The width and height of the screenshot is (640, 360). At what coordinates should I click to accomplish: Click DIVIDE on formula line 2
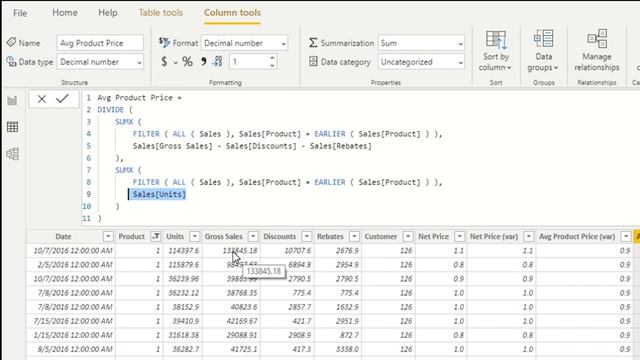coord(110,110)
